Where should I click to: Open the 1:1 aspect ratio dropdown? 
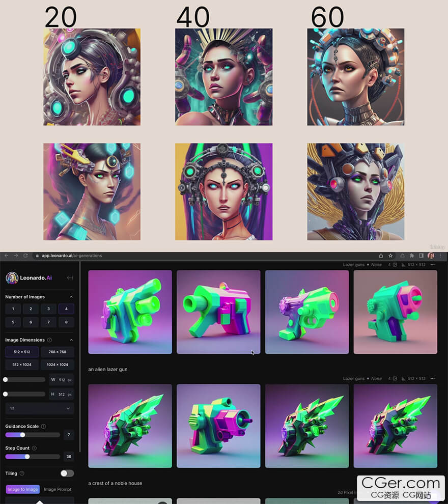tap(39, 408)
